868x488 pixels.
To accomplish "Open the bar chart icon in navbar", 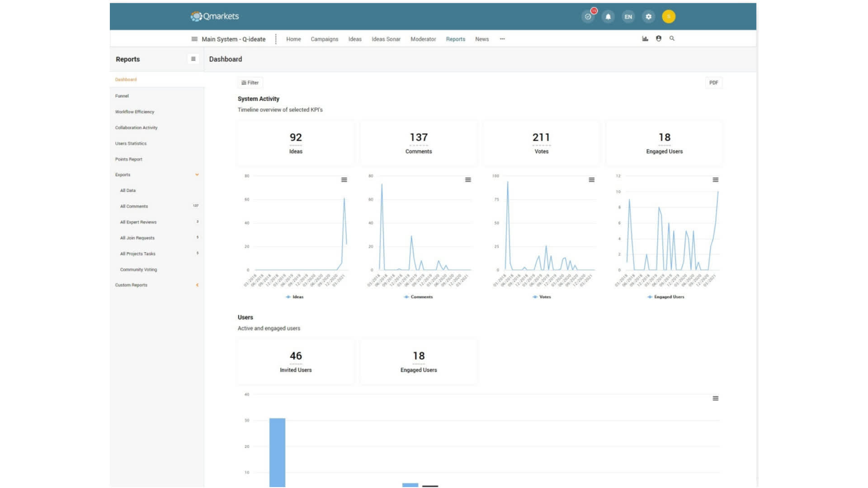I will [x=645, y=39].
